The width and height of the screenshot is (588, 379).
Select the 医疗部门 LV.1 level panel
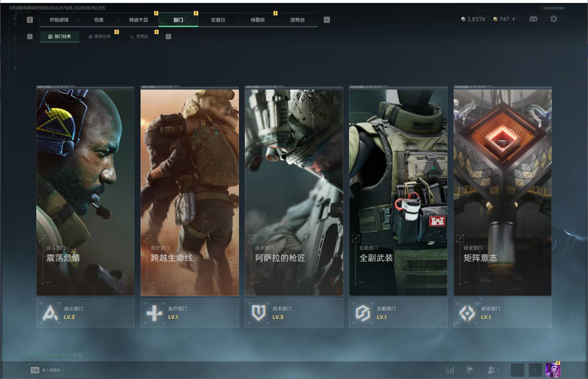click(190, 313)
